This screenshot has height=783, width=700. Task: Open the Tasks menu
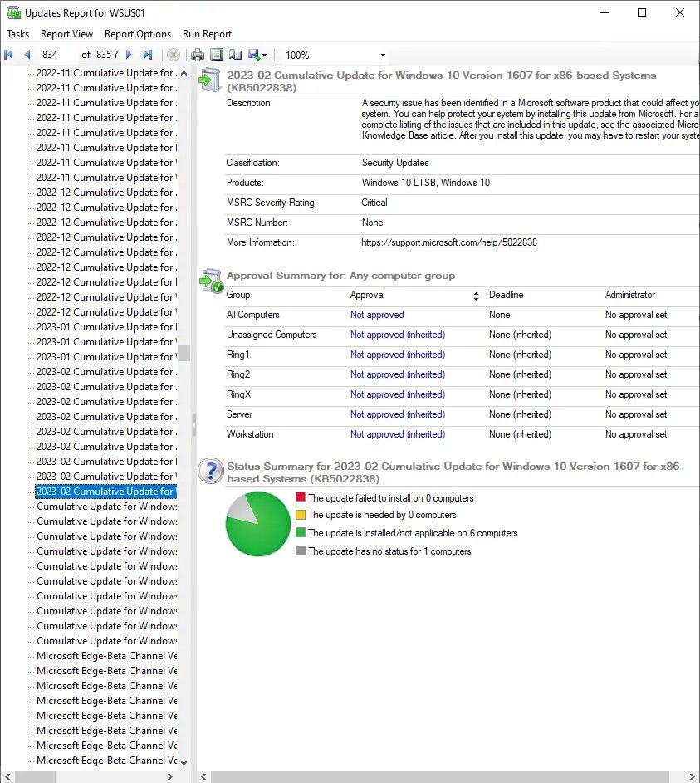point(17,34)
